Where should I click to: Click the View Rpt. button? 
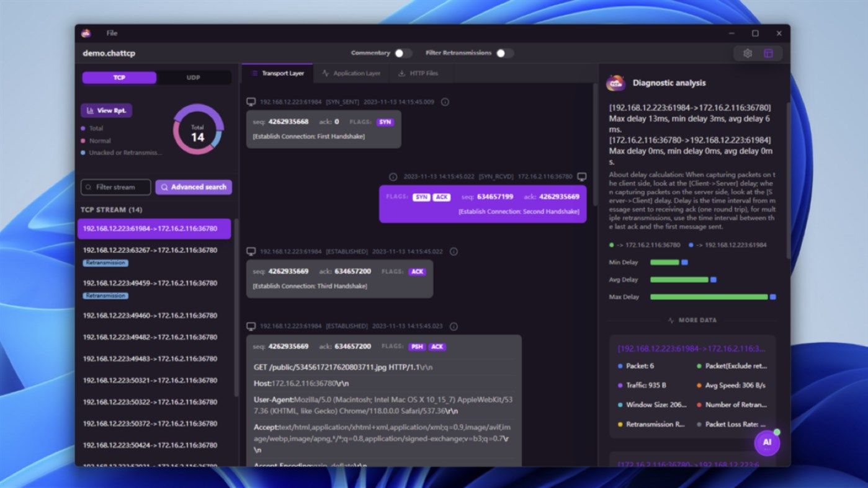[106, 110]
